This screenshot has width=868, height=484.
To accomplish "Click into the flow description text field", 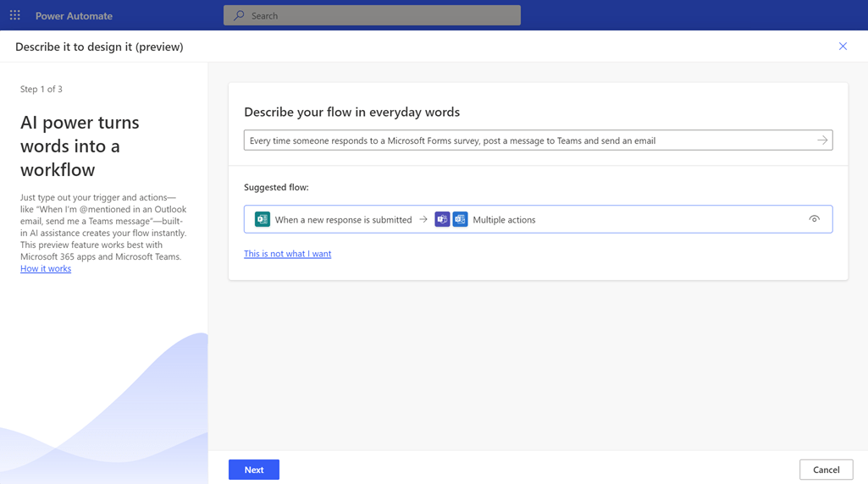I will coord(525,140).
